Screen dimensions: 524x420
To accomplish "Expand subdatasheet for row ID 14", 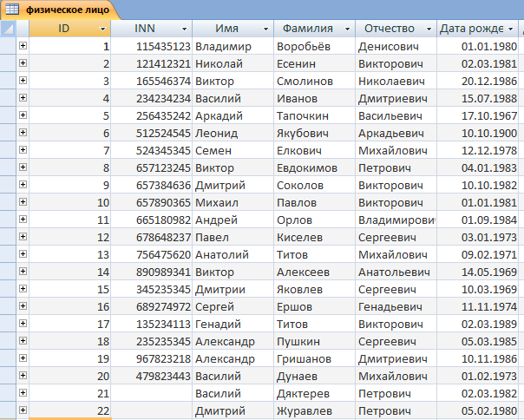I will [x=23, y=272].
